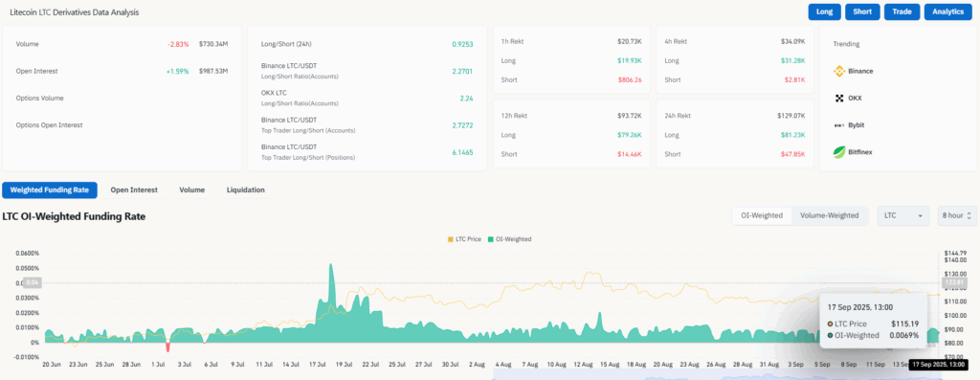Image resolution: width=980 pixels, height=380 pixels.
Task: Click the Long button
Action: [824, 11]
